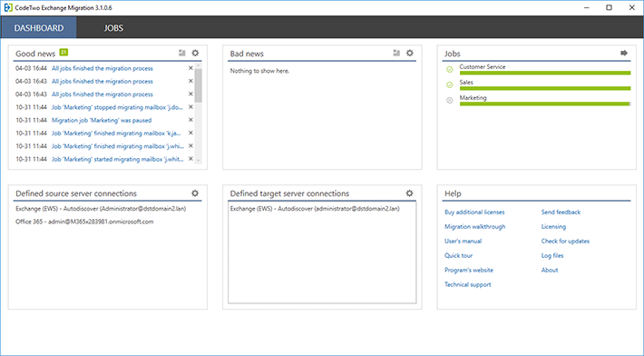Click the Sales job progress bar

545,88
